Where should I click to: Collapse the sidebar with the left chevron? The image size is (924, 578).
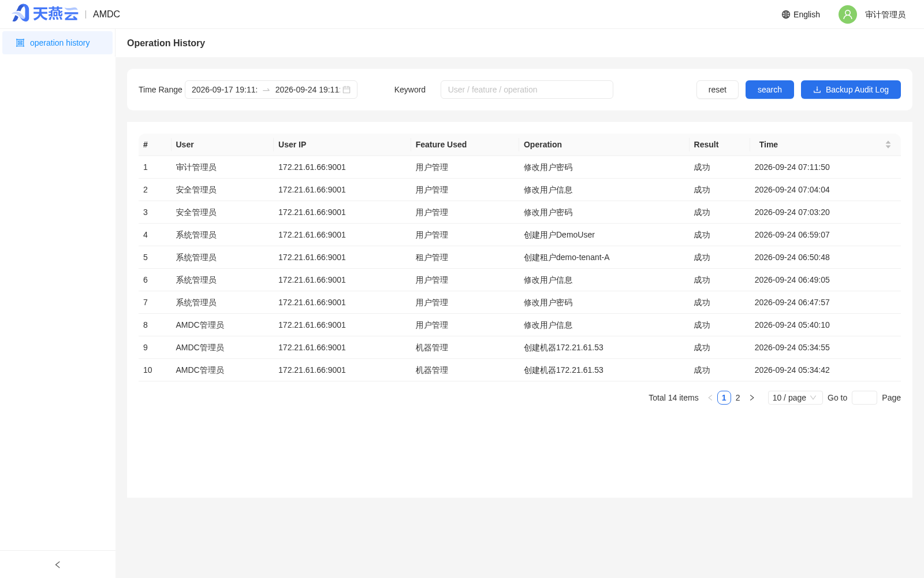point(57,565)
